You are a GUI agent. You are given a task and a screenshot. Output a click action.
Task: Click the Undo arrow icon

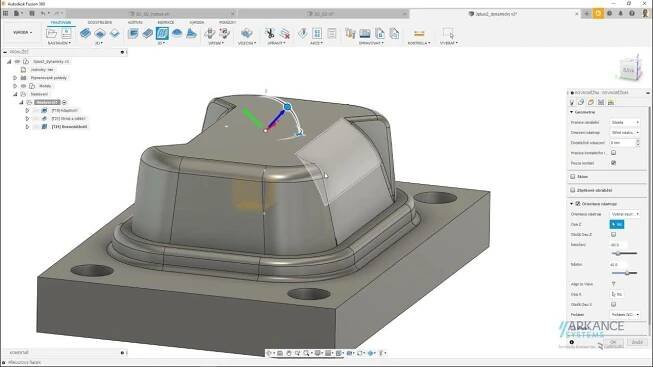[x=44, y=13]
